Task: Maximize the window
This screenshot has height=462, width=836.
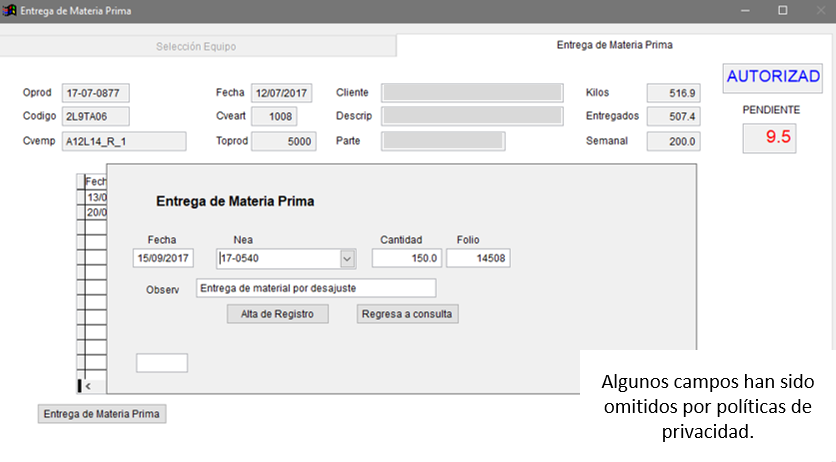Action: pos(782,11)
